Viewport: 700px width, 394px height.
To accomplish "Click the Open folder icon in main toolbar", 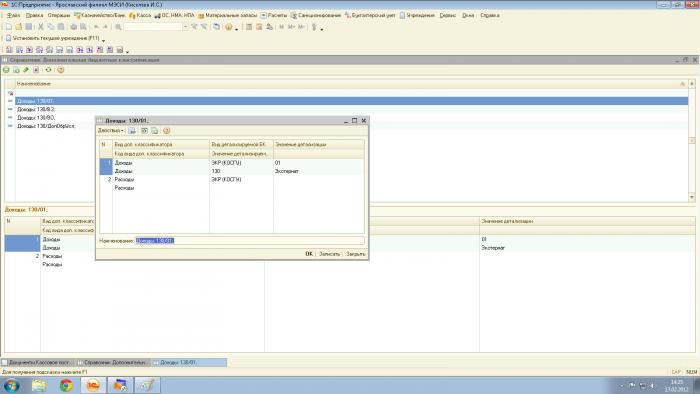I will click(18, 27).
